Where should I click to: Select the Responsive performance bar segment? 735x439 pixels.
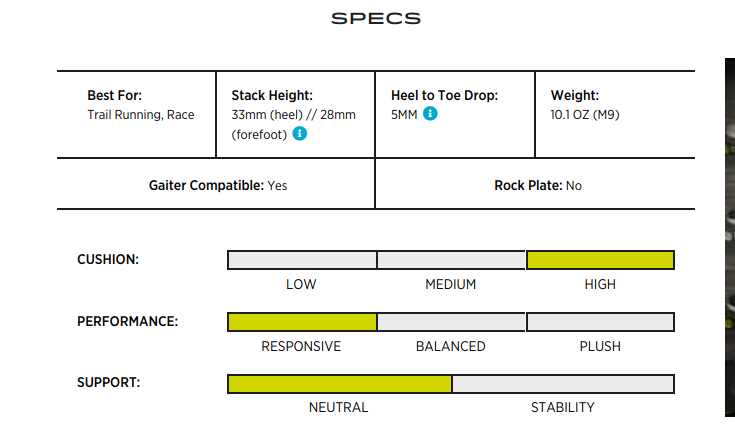(302, 322)
